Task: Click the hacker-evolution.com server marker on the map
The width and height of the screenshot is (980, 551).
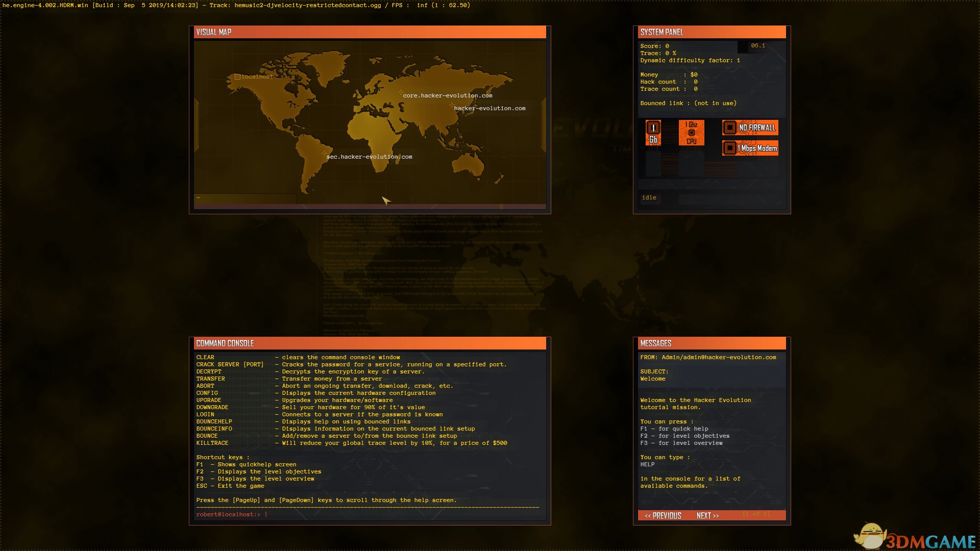Action: tap(452, 106)
